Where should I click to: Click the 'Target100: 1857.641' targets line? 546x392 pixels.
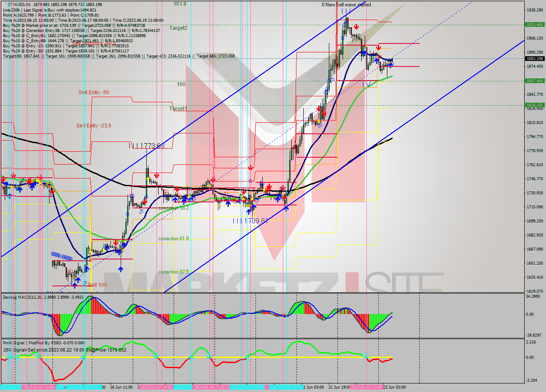click(119, 56)
